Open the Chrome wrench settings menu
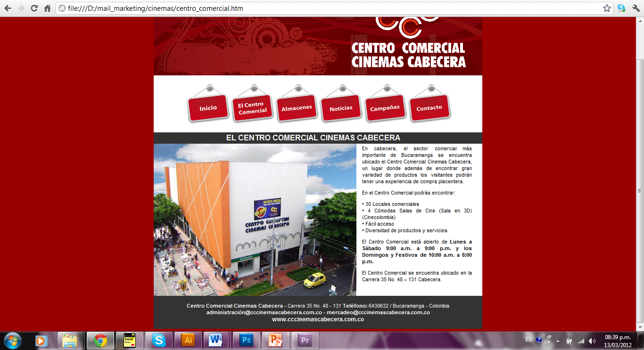 (636, 8)
